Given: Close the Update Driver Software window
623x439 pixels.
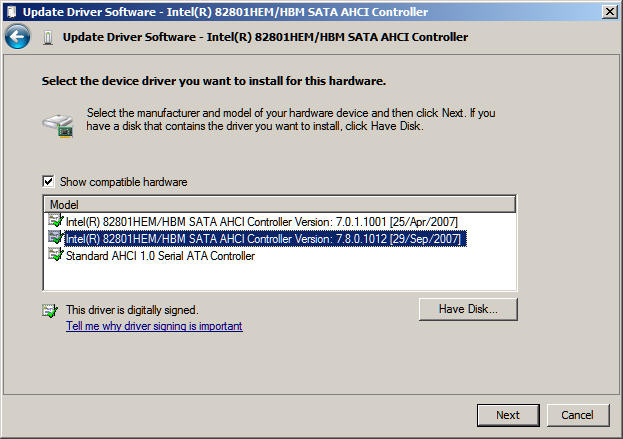Looking at the screenshot, I should [609, 12].
